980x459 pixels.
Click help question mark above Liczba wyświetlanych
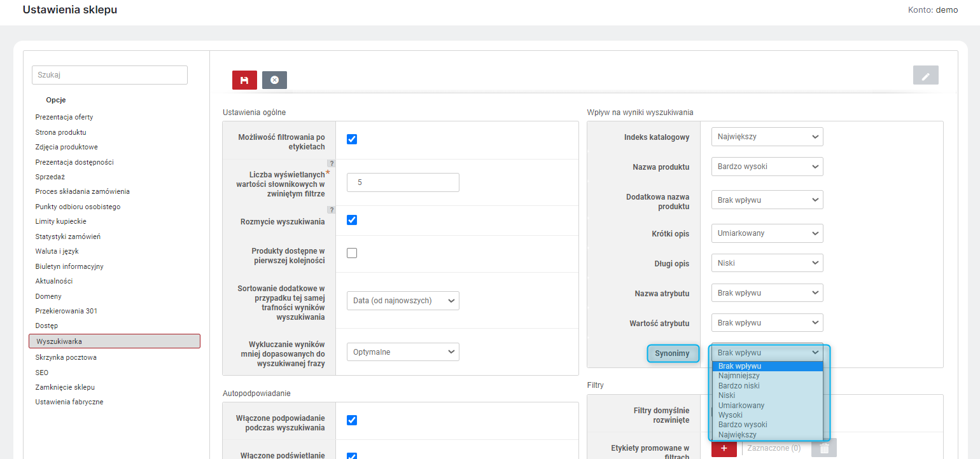pos(331,163)
